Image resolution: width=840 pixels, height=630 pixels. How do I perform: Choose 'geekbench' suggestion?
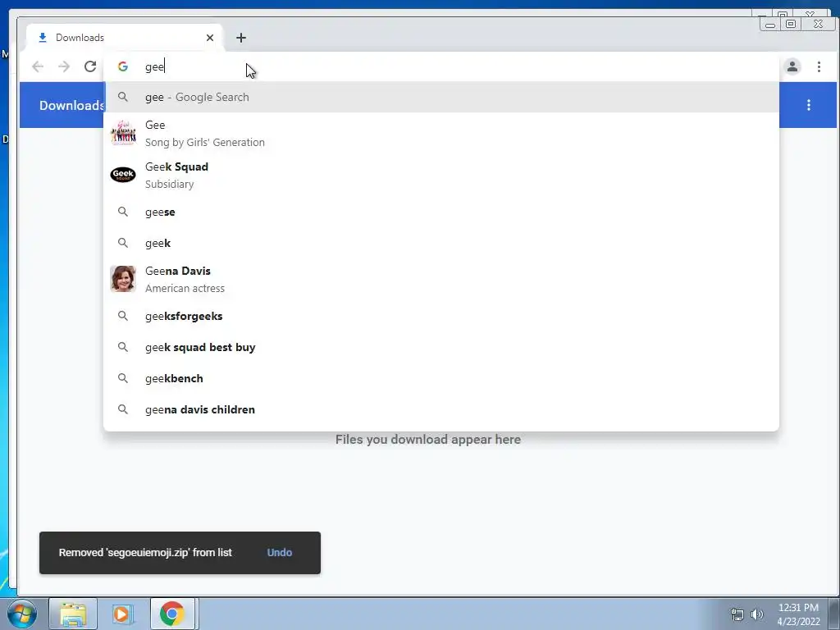coord(441,378)
